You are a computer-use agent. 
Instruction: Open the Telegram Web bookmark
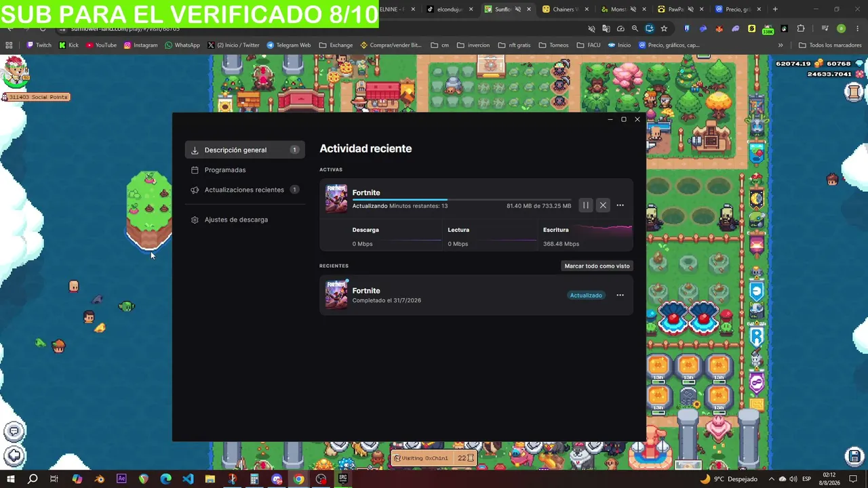point(289,45)
